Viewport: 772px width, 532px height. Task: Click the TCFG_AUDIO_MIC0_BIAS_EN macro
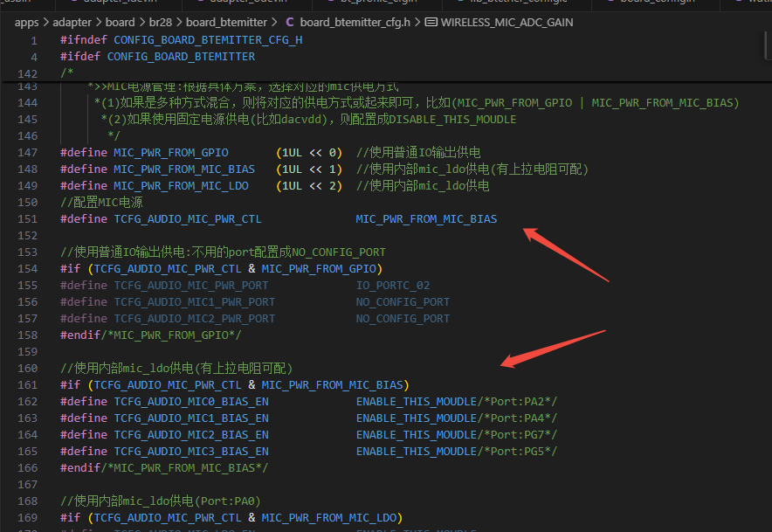[191, 402]
